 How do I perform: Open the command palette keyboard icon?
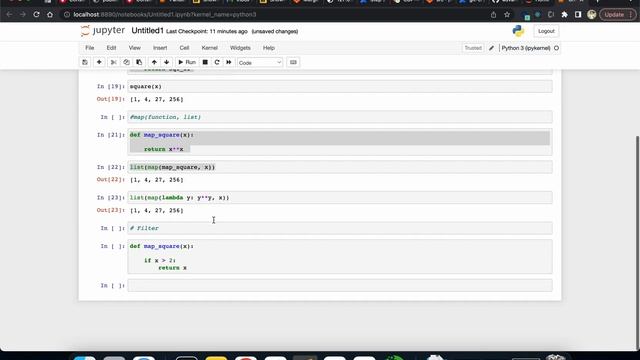pos(293,62)
